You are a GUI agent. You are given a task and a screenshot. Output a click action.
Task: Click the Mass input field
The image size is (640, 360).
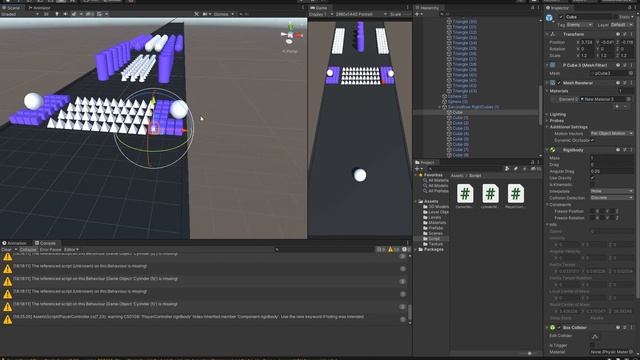click(612, 158)
